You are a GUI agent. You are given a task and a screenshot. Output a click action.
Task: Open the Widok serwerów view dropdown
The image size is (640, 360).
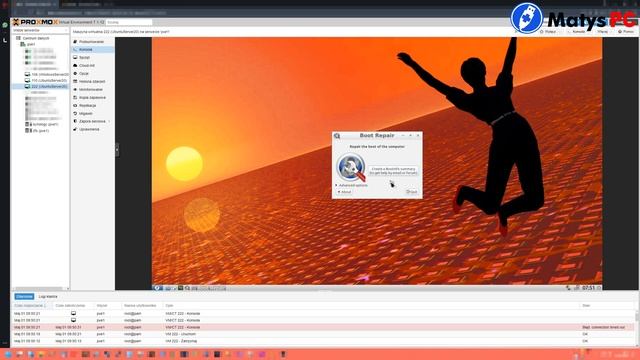coord(40,30)
